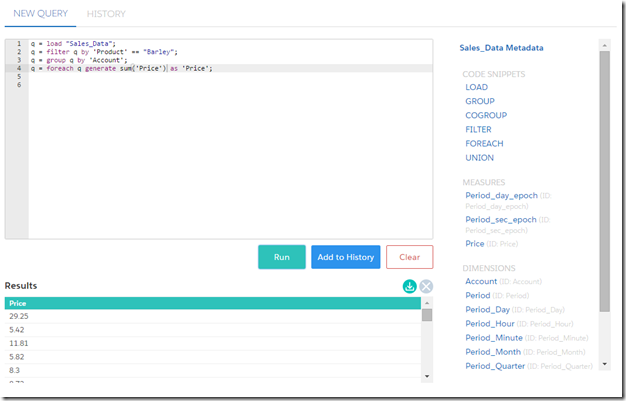Click the results table scrollbar thumb
The image size is (626, 401).
pos(427,315)
